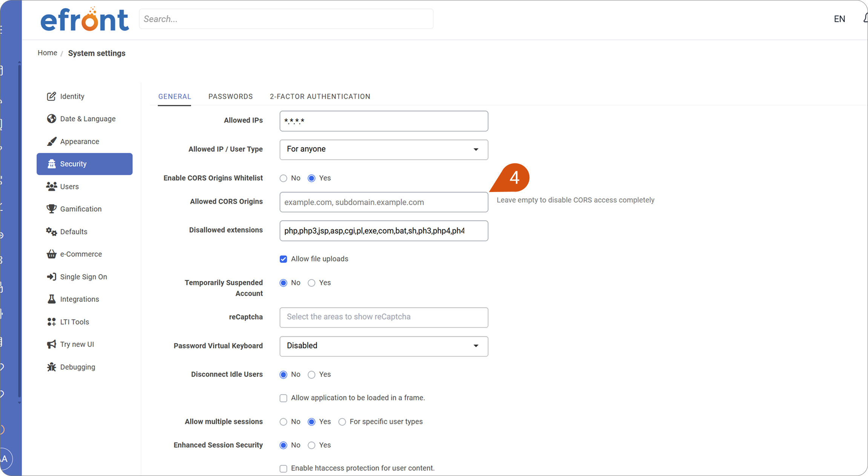Click the e-Commerce basket icon

(x=51, y=254)
